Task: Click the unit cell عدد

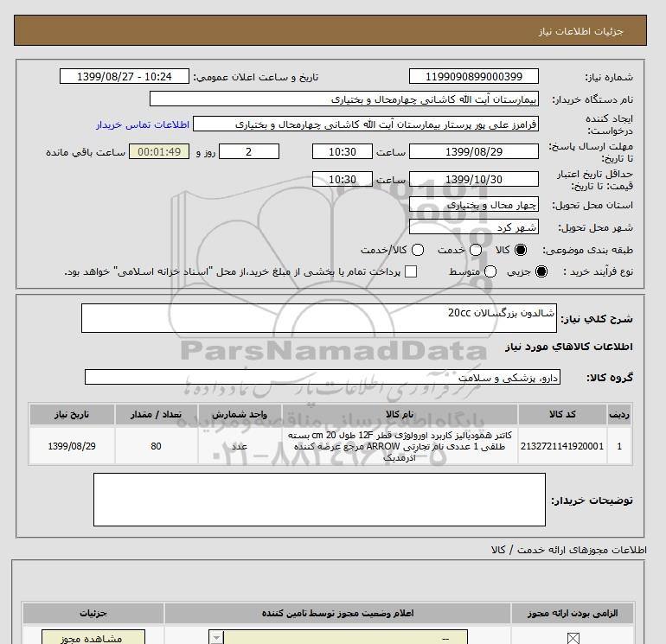Action: 240,446
